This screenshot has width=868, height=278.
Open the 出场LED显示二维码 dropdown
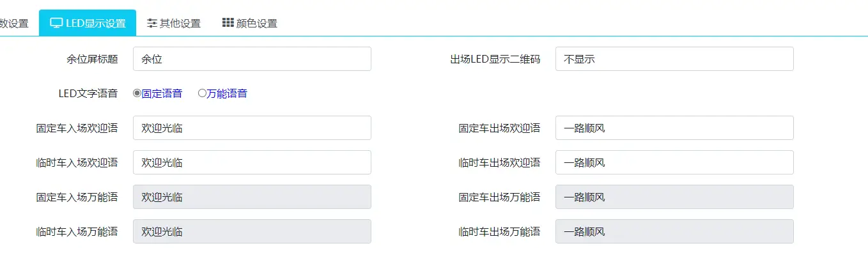(674, 59)
